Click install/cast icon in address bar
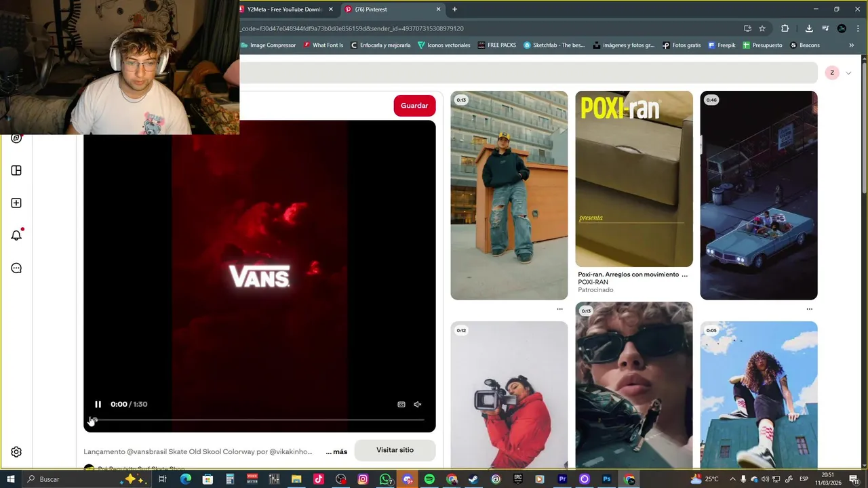Image resolution: width=868 pixels, height=488 pixels. (x=747, y=28)
